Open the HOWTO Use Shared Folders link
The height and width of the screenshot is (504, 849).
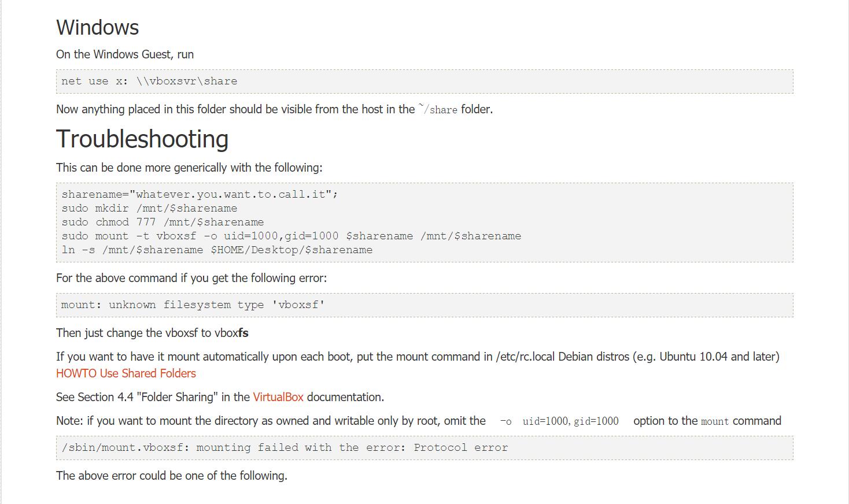click(126, 373)
